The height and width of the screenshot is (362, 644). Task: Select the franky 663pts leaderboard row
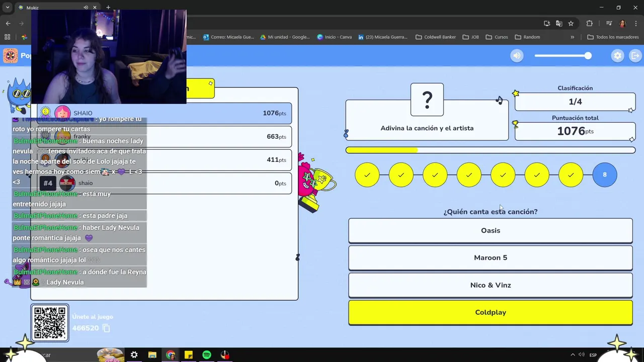[x=165, y=137]
